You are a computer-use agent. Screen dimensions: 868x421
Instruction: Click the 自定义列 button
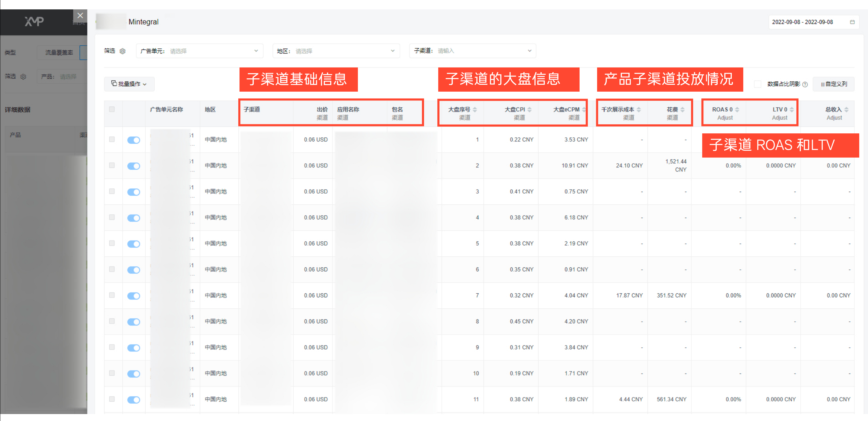834,84
